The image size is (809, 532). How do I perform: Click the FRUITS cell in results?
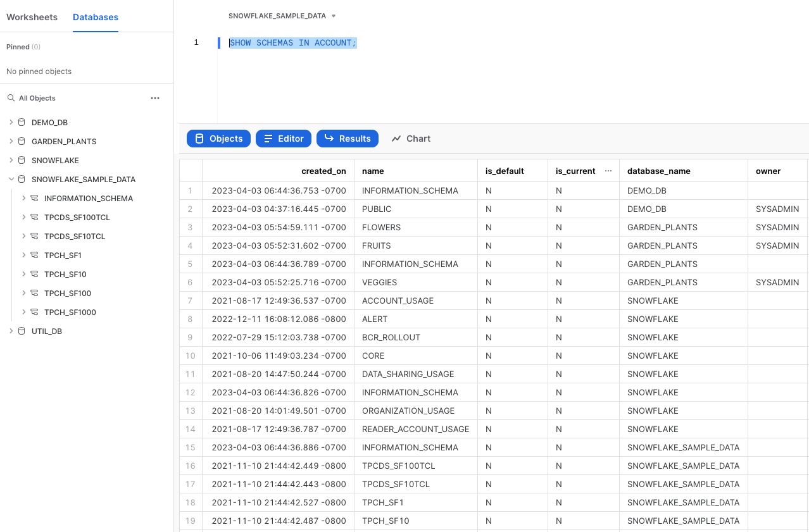point(415,245)
